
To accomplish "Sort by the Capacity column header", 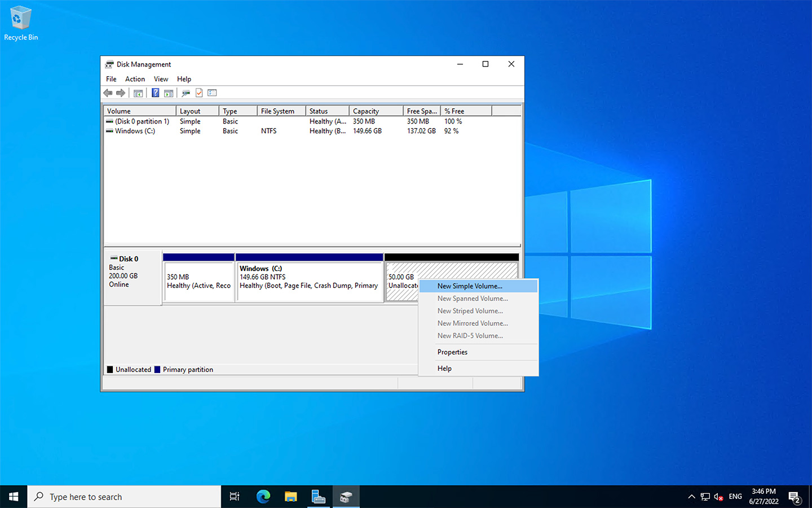I will (376, 111).
